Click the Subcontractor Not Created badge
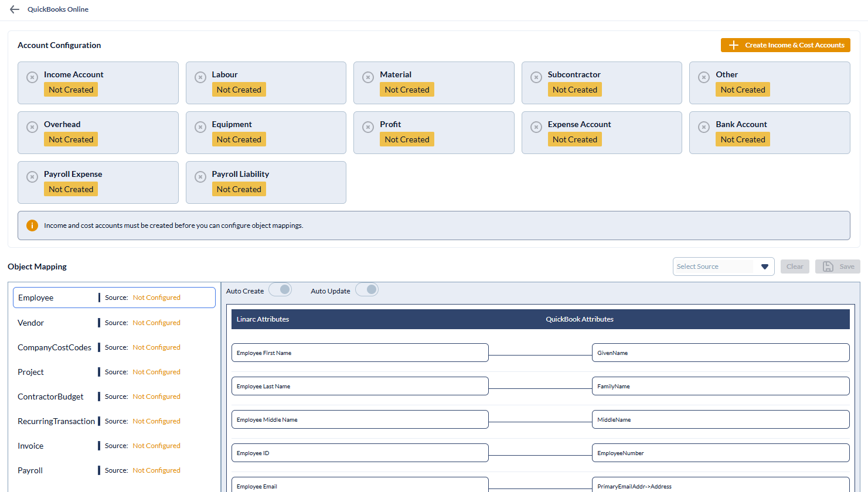 (x=575, y=90)
